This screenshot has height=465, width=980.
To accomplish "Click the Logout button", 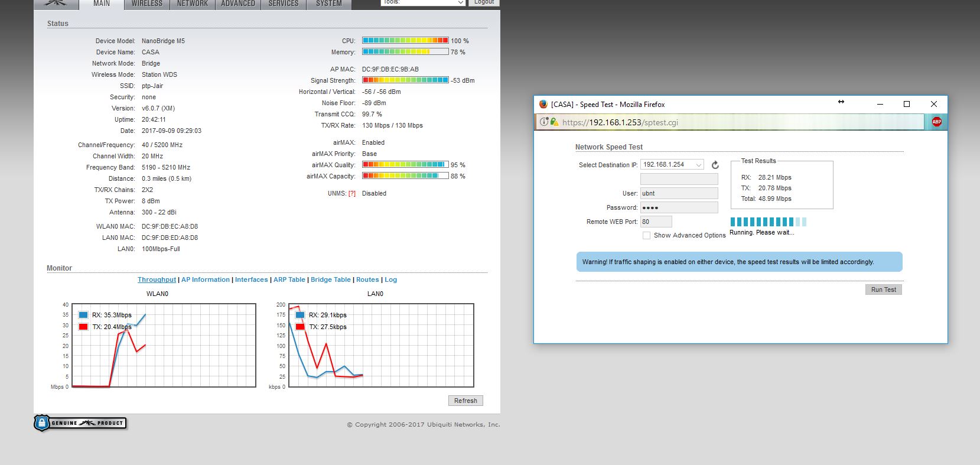I will (484, 2).
